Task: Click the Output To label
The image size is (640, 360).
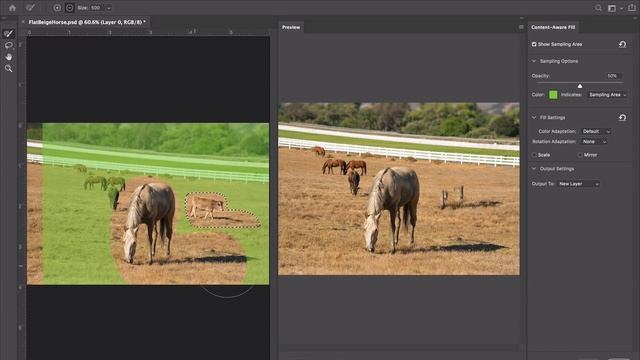Action: coord(543,184)
